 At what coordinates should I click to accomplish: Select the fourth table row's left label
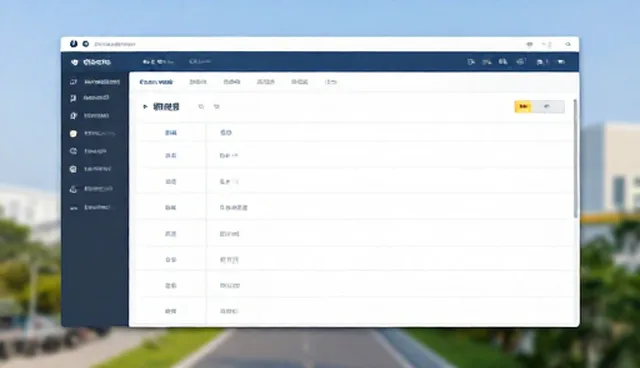click(x=171, y=208)
